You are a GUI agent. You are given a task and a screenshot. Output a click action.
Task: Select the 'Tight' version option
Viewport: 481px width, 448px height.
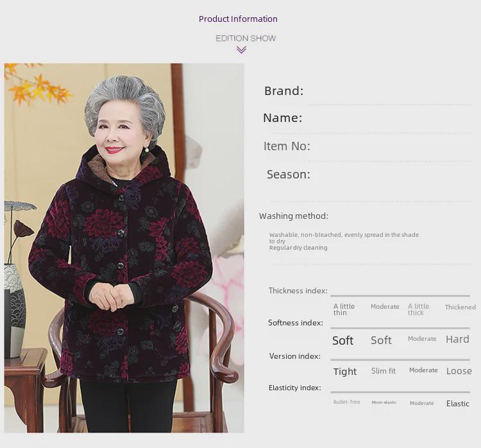click(345, 372)
